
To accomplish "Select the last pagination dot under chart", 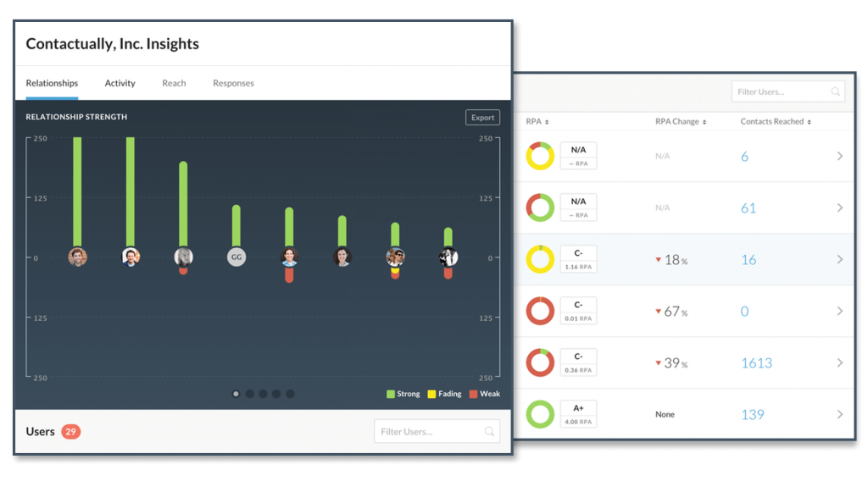I will tap(290, 394).
